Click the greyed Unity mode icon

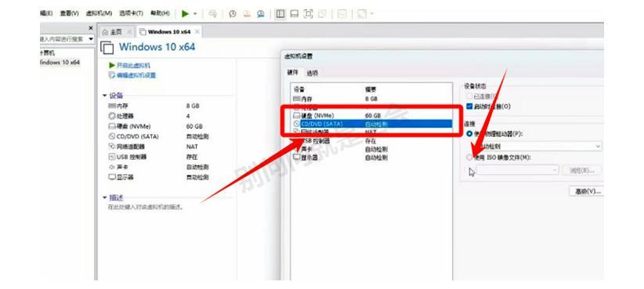(322, 14)
